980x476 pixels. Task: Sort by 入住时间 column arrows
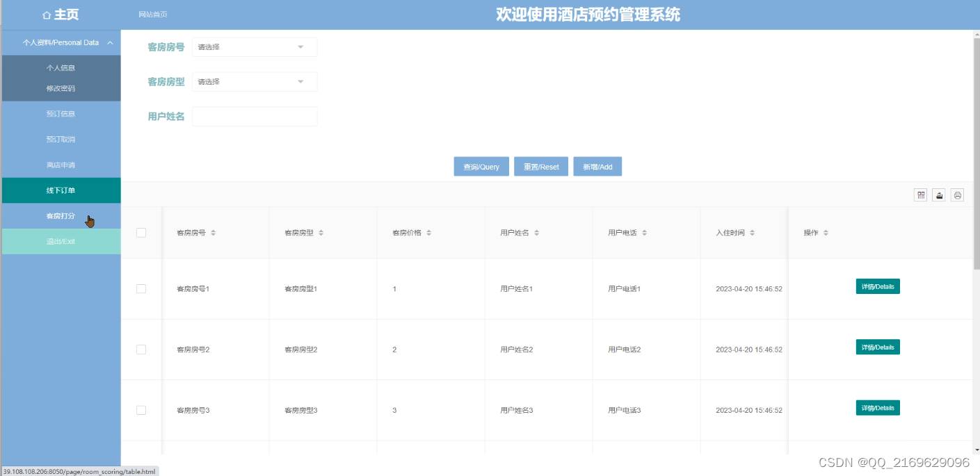(x=753, y=233)
